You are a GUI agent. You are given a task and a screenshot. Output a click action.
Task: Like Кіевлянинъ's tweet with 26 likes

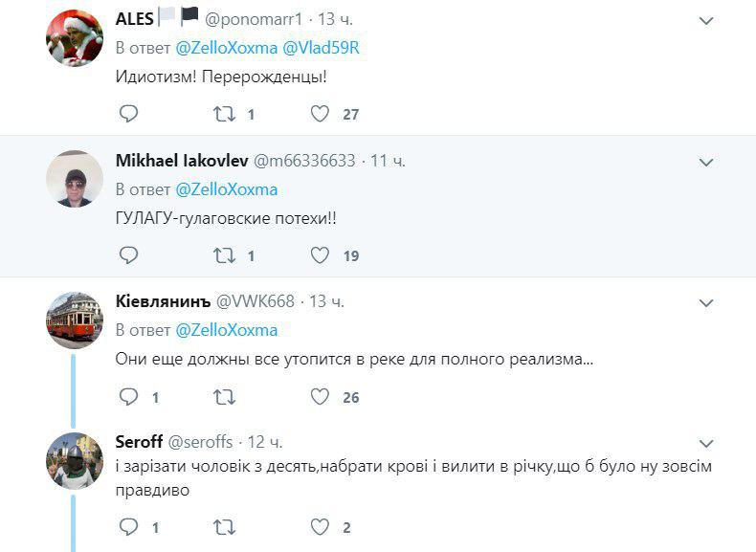coord(321,396)
